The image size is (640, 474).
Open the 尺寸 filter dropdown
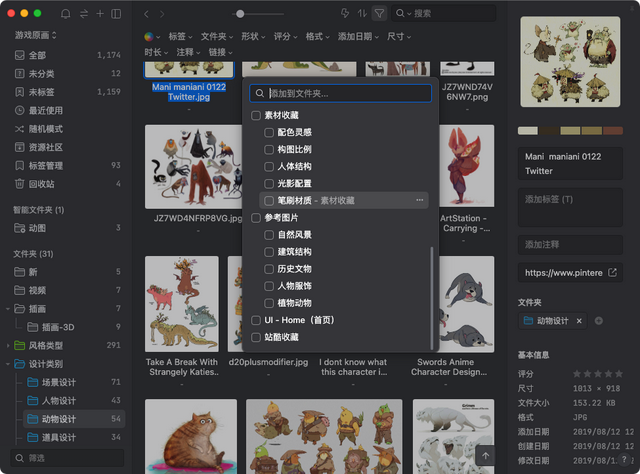coord(399,37)
